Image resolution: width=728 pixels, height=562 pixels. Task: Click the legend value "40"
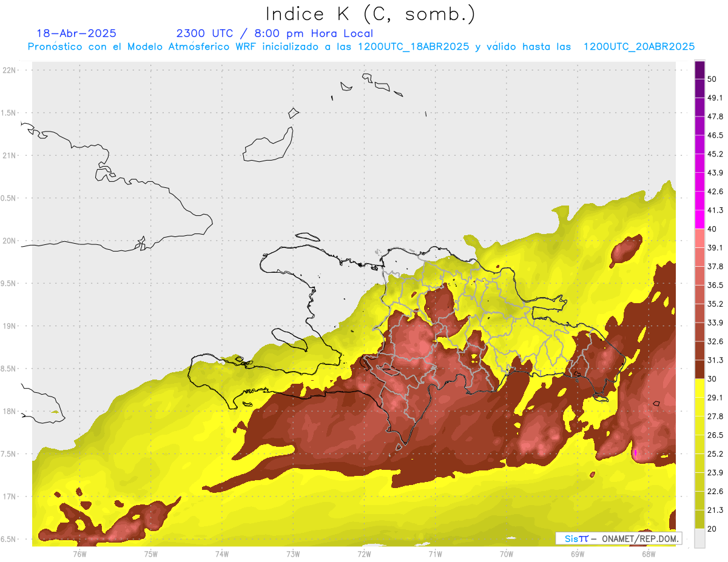tap(712, 229)
